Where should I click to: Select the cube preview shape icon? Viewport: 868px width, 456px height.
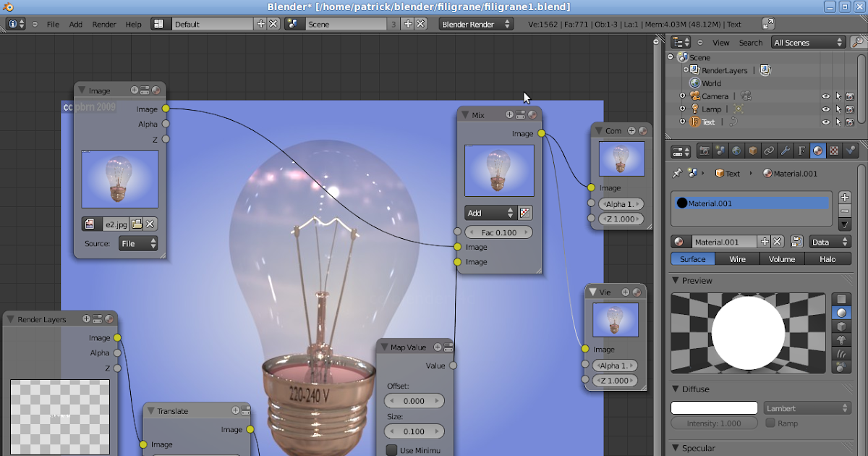pos(841,326)
